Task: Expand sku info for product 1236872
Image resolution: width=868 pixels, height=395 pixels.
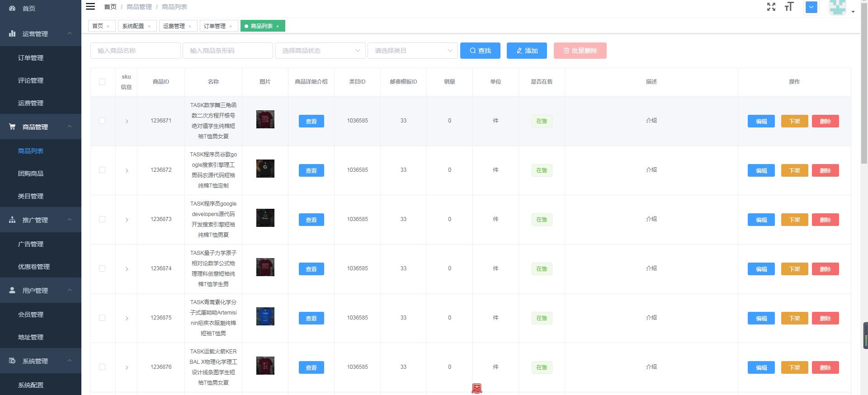Action: pyautogui.click(x=127, y=170)
